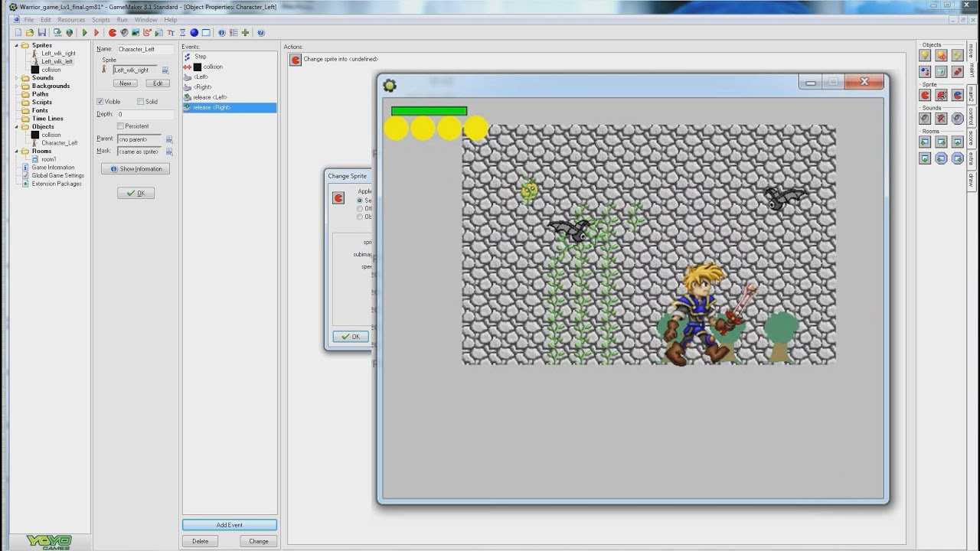
Task: Collapse the Sprites folder in resource tree
Action: click(x=16, y=45)
